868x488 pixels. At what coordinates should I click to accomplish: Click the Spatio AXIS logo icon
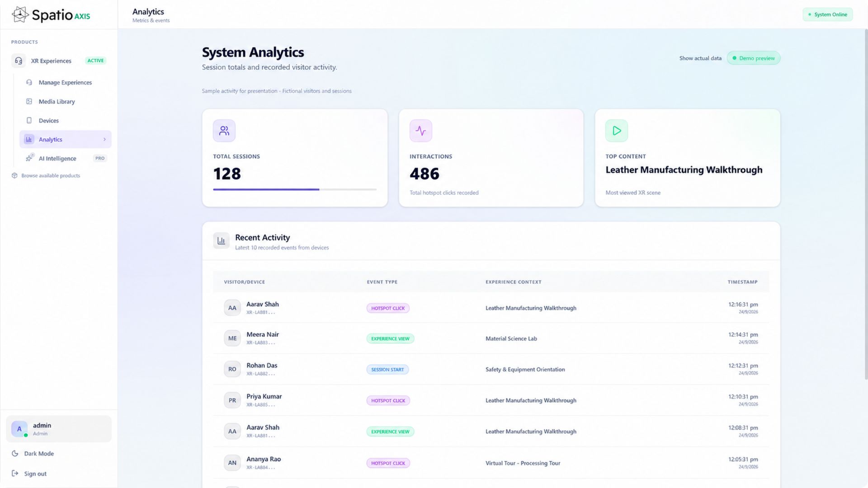[20, 14]
